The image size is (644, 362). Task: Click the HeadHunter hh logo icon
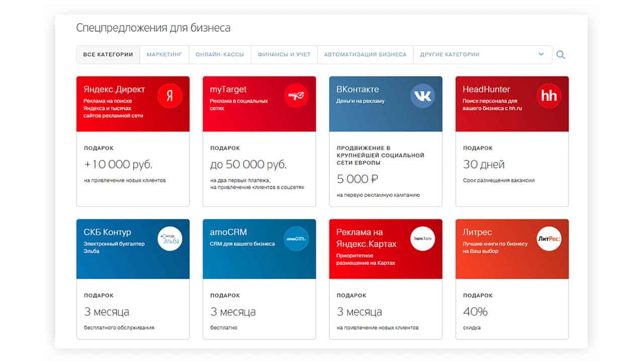click(x=549, y=96)
